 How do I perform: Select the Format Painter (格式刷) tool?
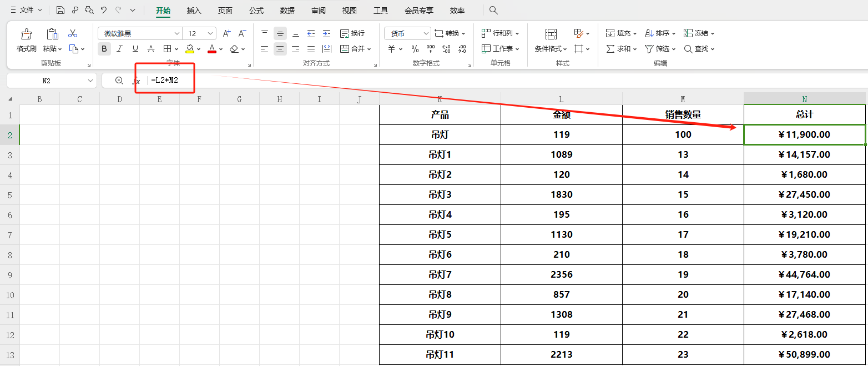pos(26,40)
